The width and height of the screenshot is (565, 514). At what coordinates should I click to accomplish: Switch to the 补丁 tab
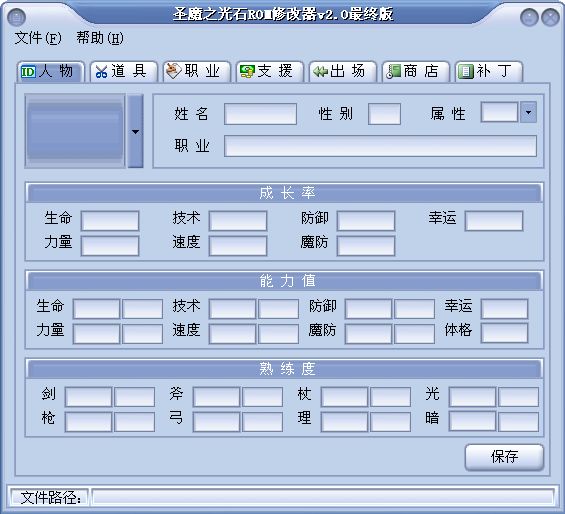coord(489,71)
